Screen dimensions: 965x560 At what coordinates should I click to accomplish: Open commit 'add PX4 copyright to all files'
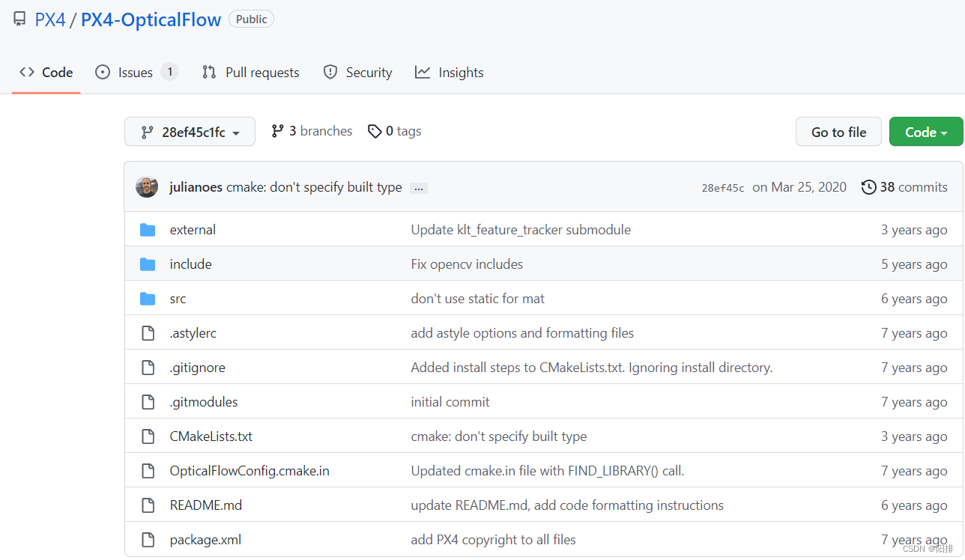[x=494, y=540]
